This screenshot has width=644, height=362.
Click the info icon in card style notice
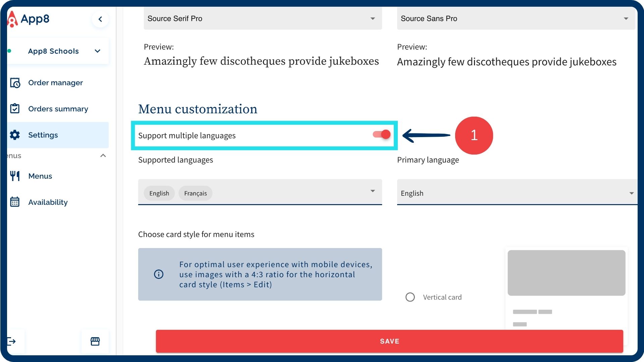(159, 274)
